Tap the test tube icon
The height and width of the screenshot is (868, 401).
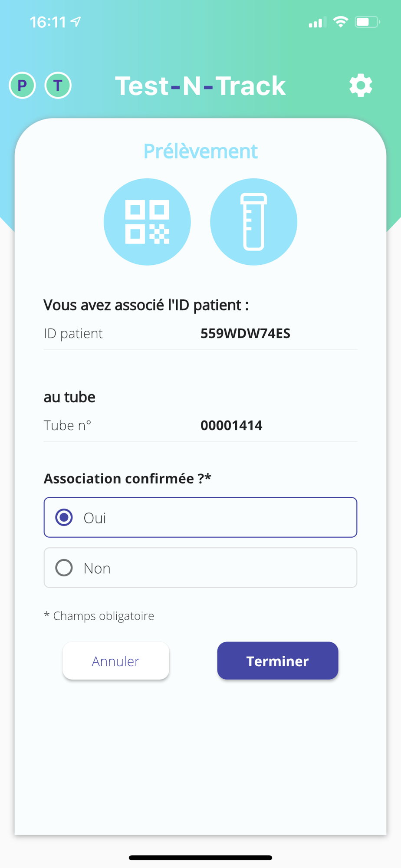tap(253, 222)
